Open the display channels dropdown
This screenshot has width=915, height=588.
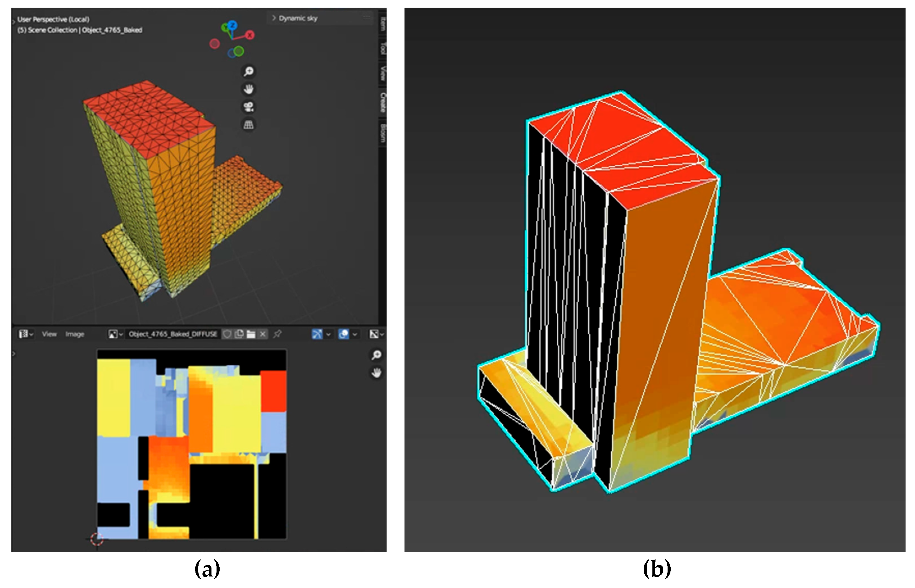point(376,335)
